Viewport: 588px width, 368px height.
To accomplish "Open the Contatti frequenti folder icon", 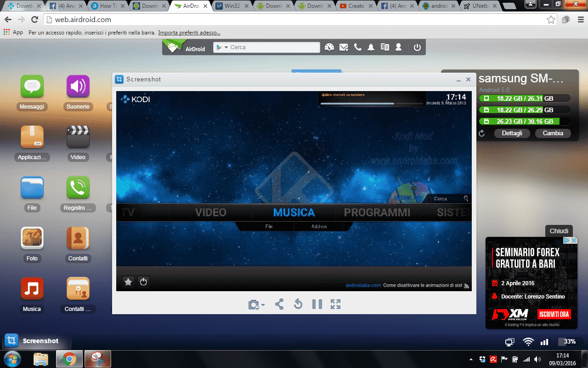I will coord(78,289).
